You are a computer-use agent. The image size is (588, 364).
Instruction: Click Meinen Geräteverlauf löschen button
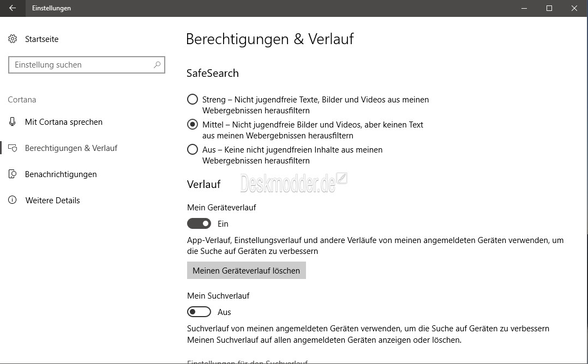point(247,270)
